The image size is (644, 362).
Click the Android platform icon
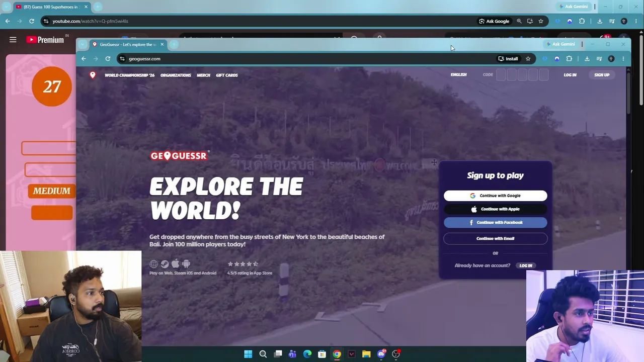tap(186, 264)
